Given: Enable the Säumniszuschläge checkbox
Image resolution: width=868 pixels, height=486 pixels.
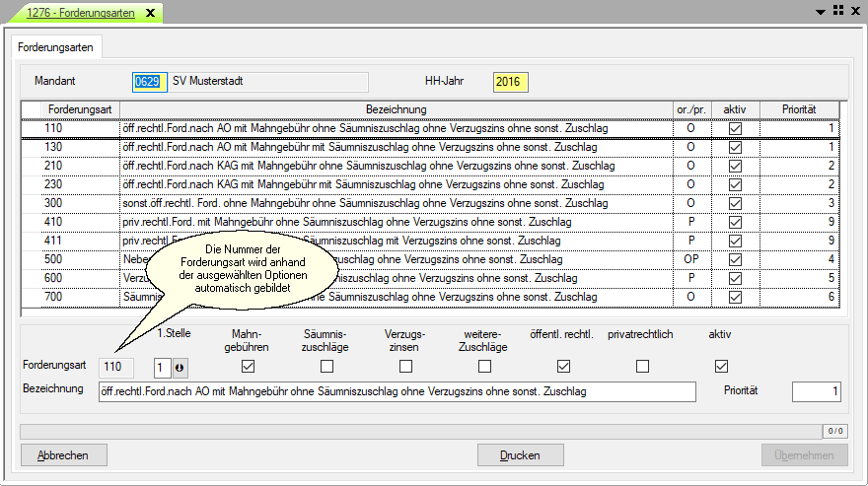Looking at the screenshot, I should 326,367.
